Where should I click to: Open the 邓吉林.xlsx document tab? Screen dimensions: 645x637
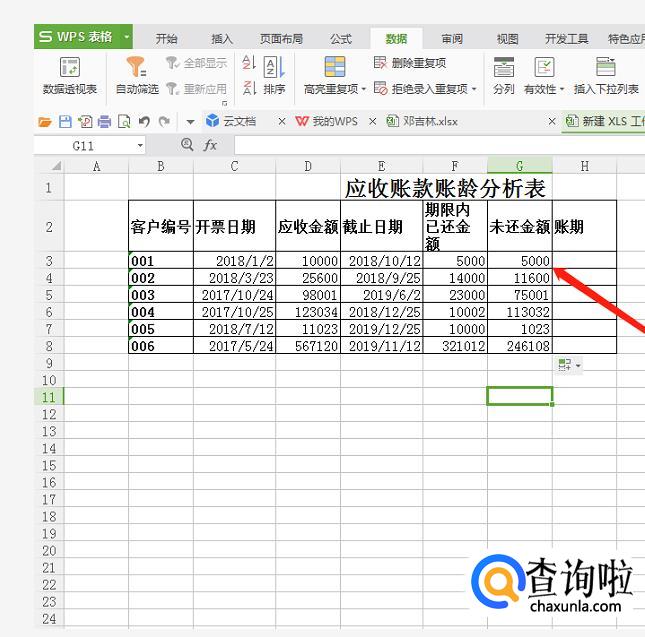tap(422, 121)
